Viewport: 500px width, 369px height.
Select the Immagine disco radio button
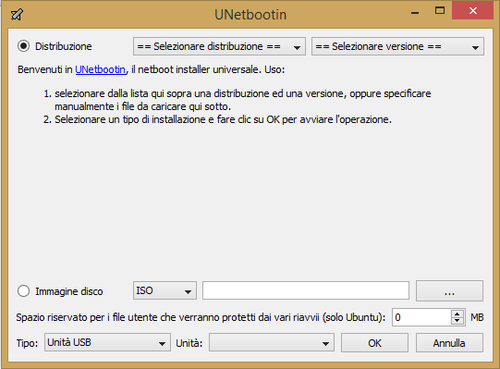point(24,291)
